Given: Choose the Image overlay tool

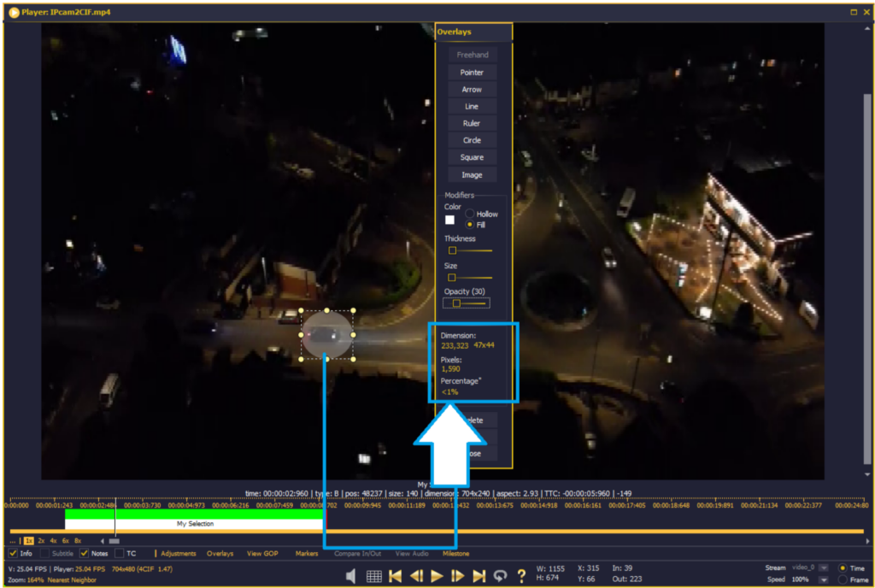Looking at the screenshot, I should point(472,174).
